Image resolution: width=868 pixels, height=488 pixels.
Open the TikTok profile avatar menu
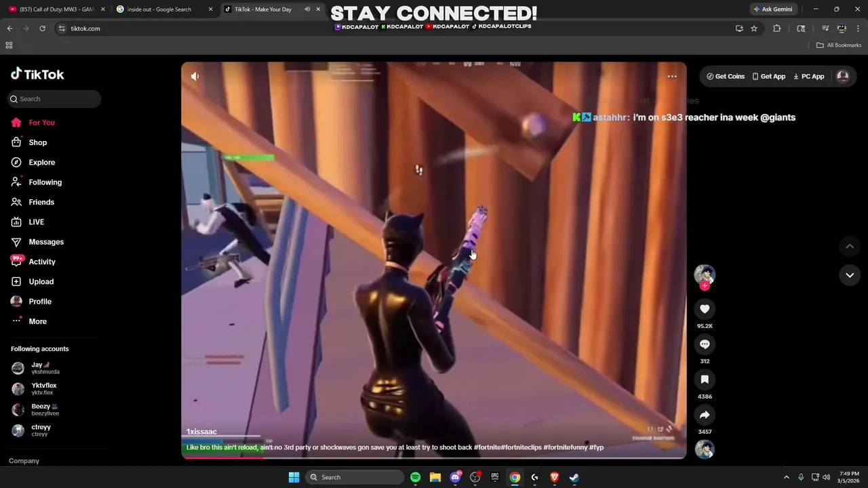tap(843, 77)
